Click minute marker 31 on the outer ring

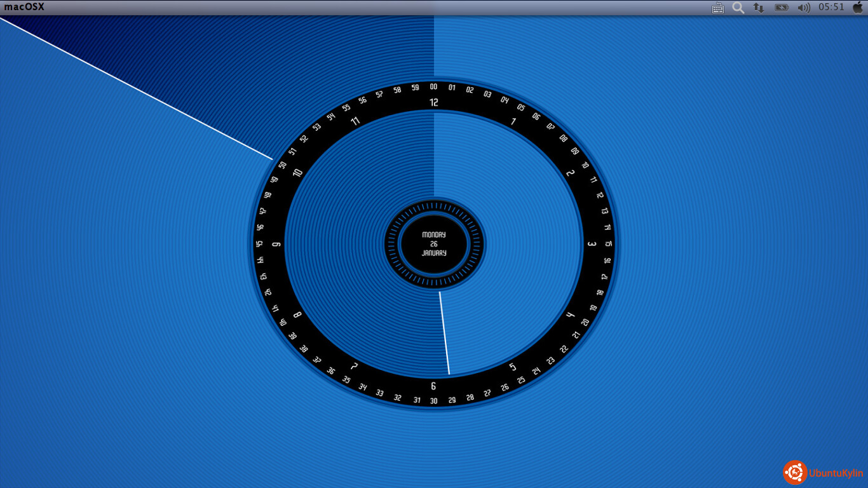click(x=417, y=400)
